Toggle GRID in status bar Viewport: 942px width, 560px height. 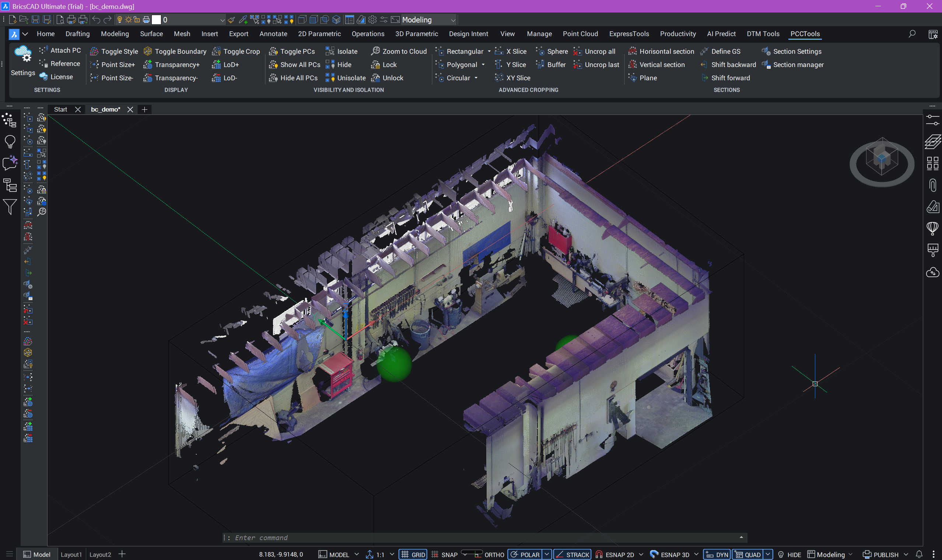point(413,554)
